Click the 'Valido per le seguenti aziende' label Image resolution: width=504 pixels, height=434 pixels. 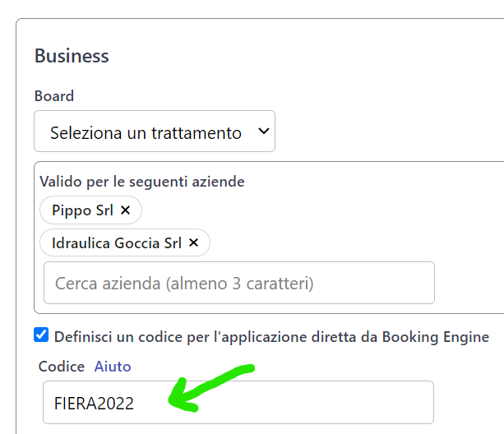pyautogui.click(x=142, y=181)
